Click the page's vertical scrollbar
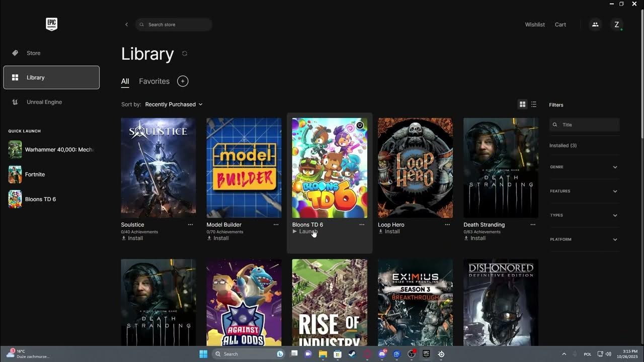644x362 pixels. (x=641, y=75)
